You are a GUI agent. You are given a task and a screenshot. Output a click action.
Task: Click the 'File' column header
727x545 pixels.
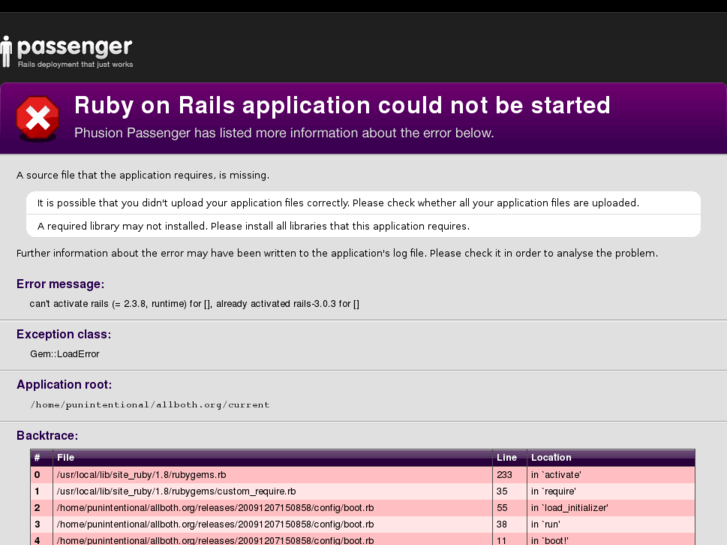[273, 458]
